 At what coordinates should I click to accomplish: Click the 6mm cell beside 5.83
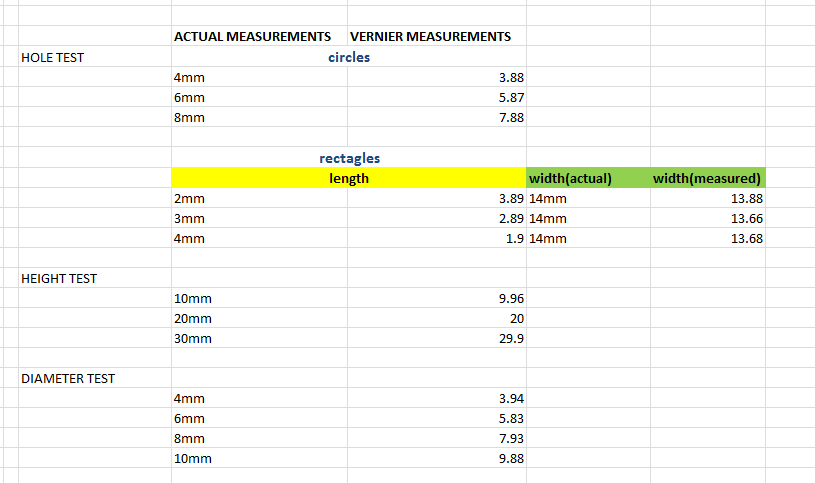(259, 419)
